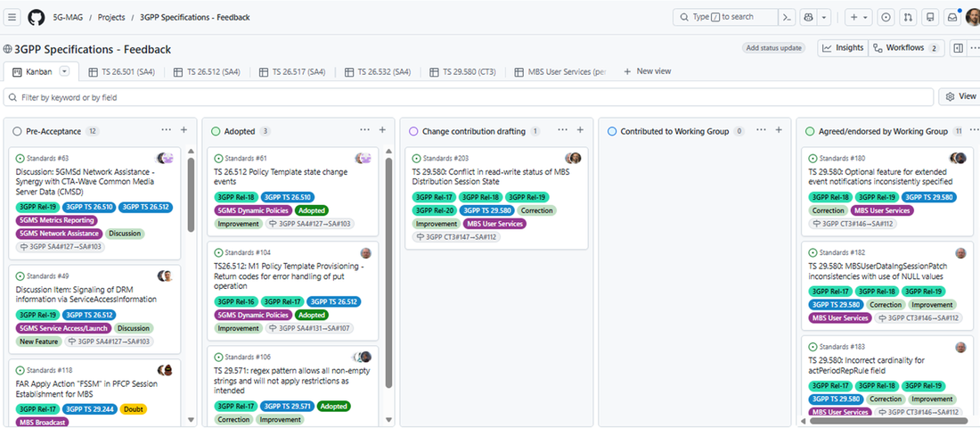
Task: Create a New view
Action: [648, 71]
